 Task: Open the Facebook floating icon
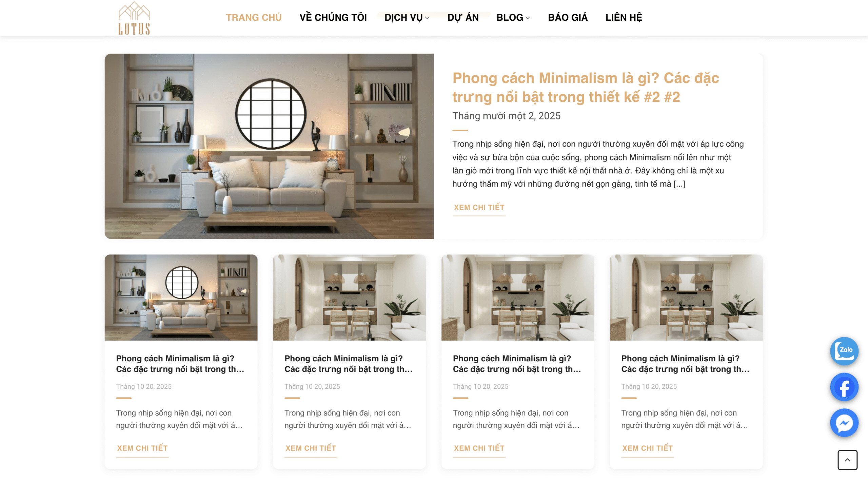point(844,387)
